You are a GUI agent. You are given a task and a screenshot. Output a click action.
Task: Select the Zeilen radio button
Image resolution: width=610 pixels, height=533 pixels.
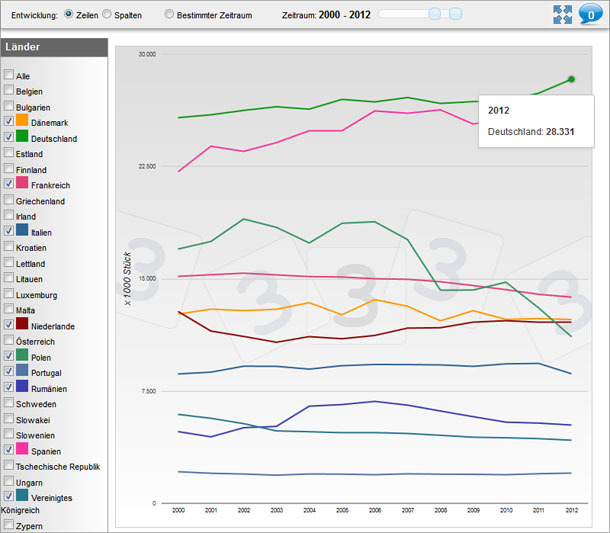(68, 15)
